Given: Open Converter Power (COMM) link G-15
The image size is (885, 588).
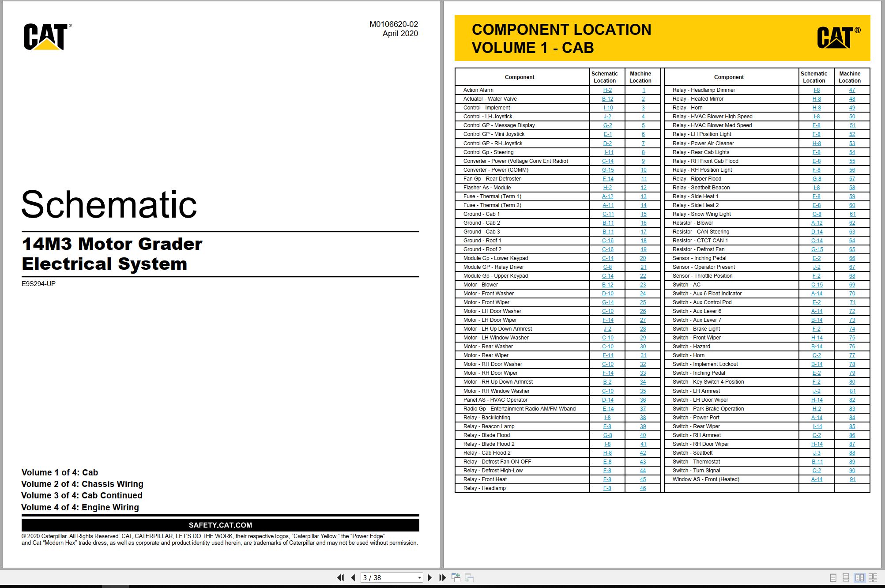Looking at the screenshot, I should coord(607,170).
